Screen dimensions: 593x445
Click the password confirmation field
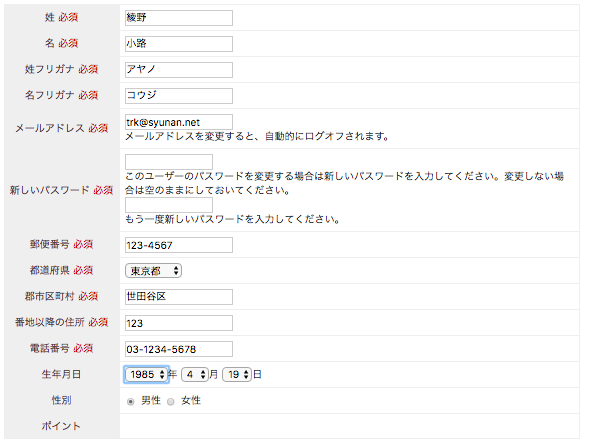click(x=169, y=205)
